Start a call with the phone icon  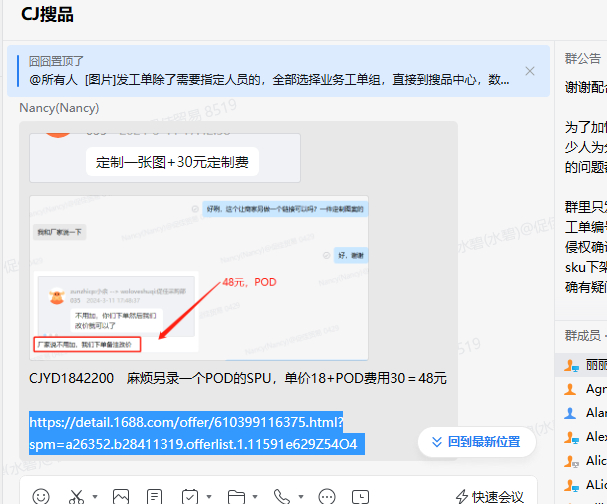283,496
